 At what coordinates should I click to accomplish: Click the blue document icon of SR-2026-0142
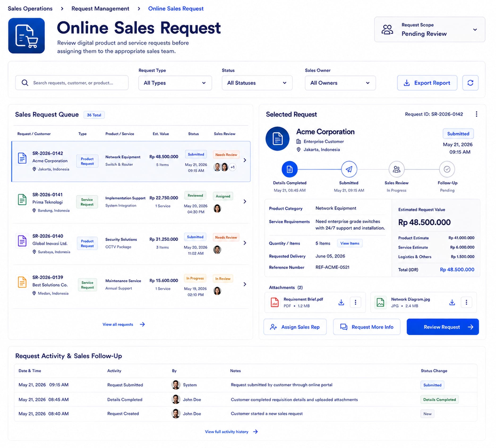pos(22,158)
